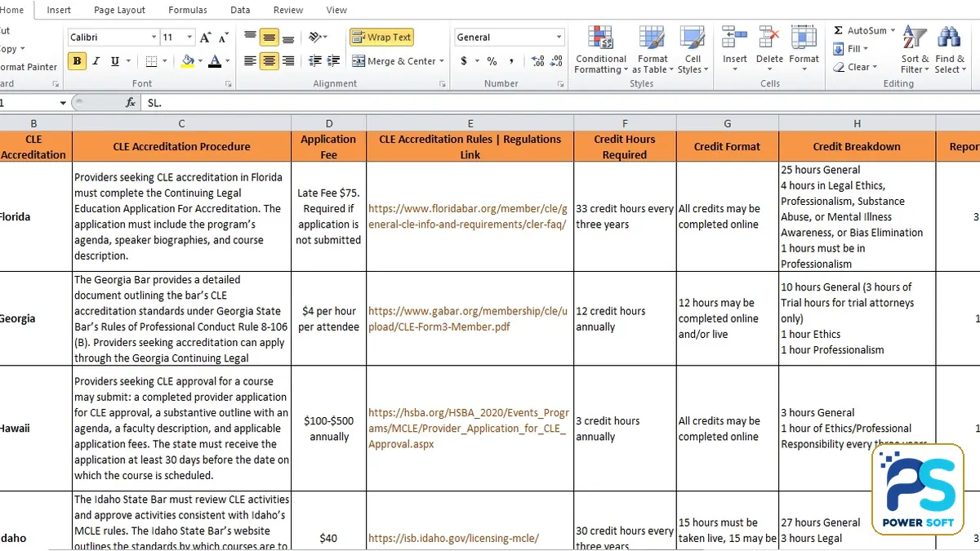This screenshot has width=980, height=551.
Task: Open Sort & Filter
Action: coord(915,51)
